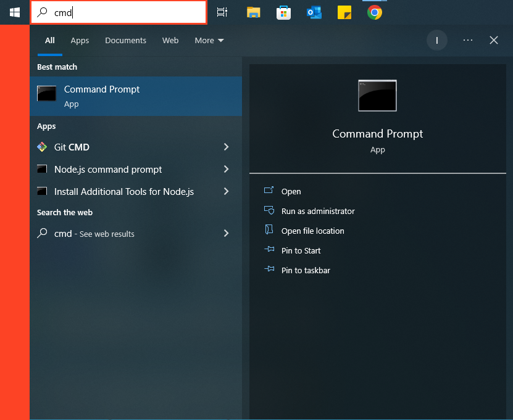This screenshot has height=420, width=513.
Task: Expand Install Additional Tools arrow
Action: (x=226, y=192)
